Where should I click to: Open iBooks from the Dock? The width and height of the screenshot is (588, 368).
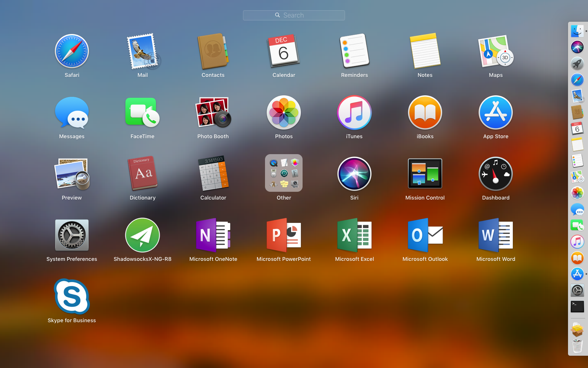click(577, 258)
